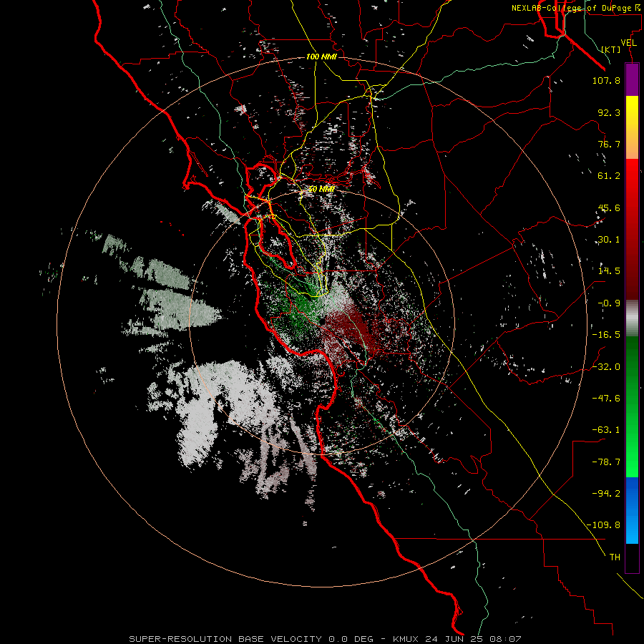Select the -47.6 knot scale value
This screenshot has height=644, width=644.
pyautogui.click(x=606, y=399)
